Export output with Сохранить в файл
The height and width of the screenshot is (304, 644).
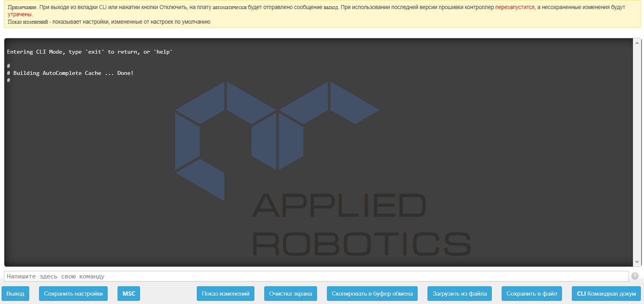(532, 294)
